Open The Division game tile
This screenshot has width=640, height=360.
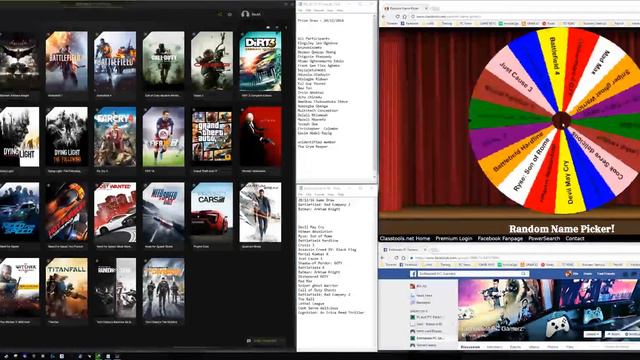click(163, 288)
